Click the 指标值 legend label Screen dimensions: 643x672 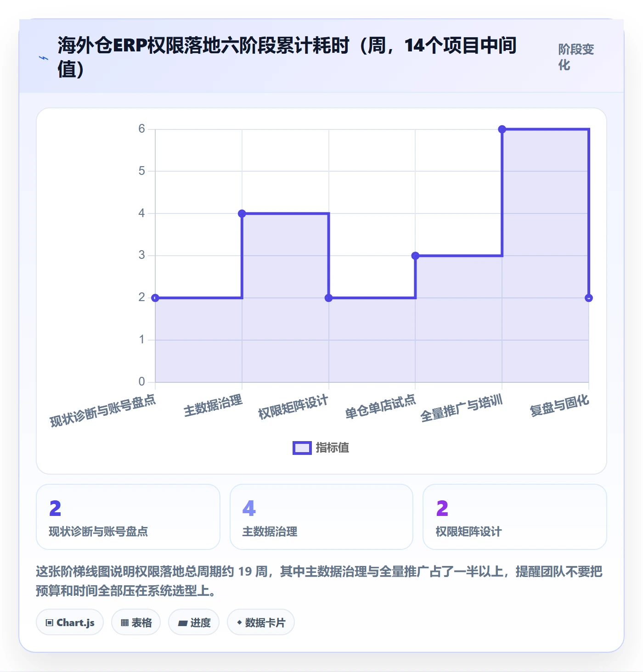pyautogui.click(x=333, y=448)
